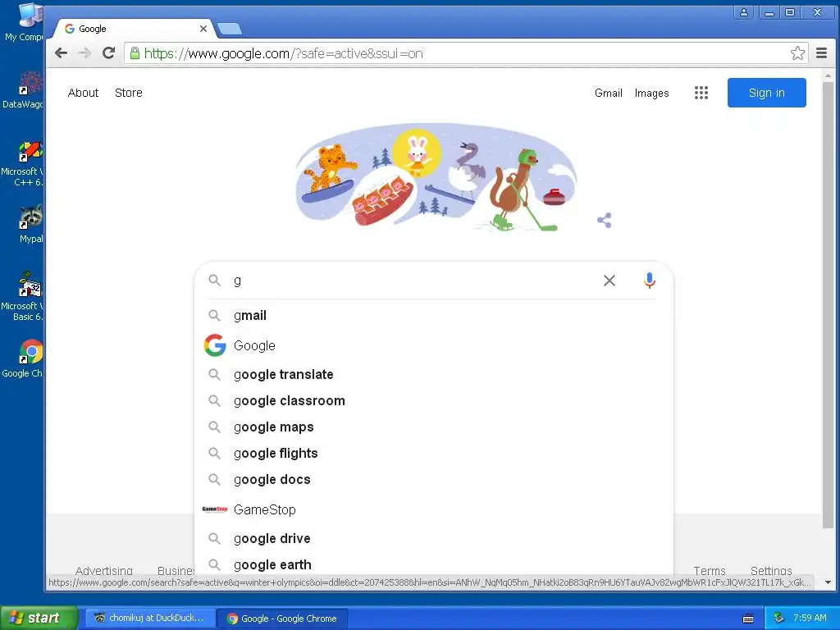Screen dimensions: 840x630
Task: Open the About link
Action: point(83,93)
